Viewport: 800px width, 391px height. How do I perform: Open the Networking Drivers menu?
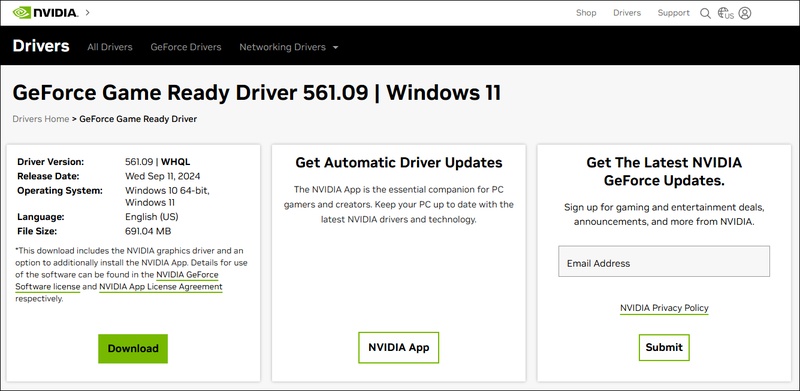point(282,47)
